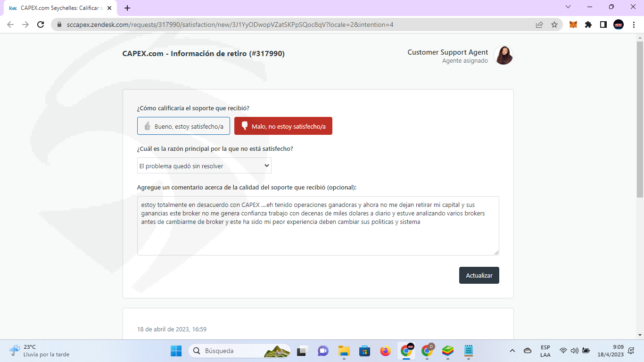Screen dimensions: 644x362
Task: Switch to second Chrome profile 'D' icon
Action: [428, 351]
